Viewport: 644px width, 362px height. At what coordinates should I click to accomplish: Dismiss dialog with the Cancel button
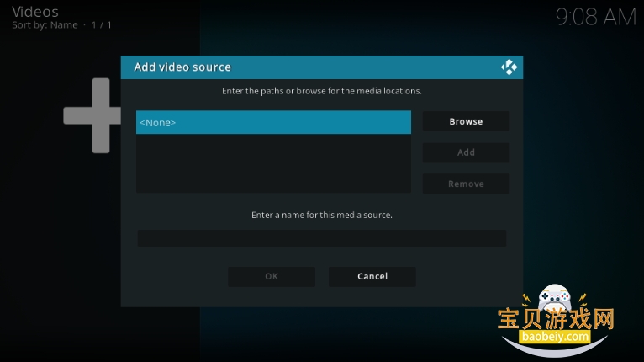click(x=372, y=276)
